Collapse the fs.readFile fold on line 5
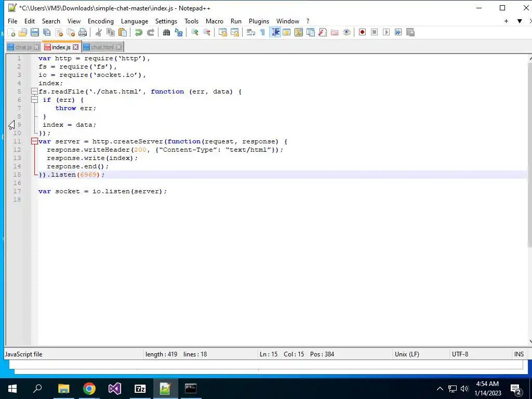The image size is (532, 399). point(34,91)
